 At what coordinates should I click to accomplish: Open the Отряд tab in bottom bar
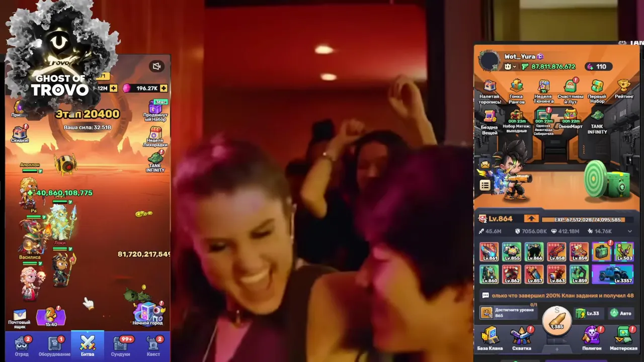coord(22,346)
